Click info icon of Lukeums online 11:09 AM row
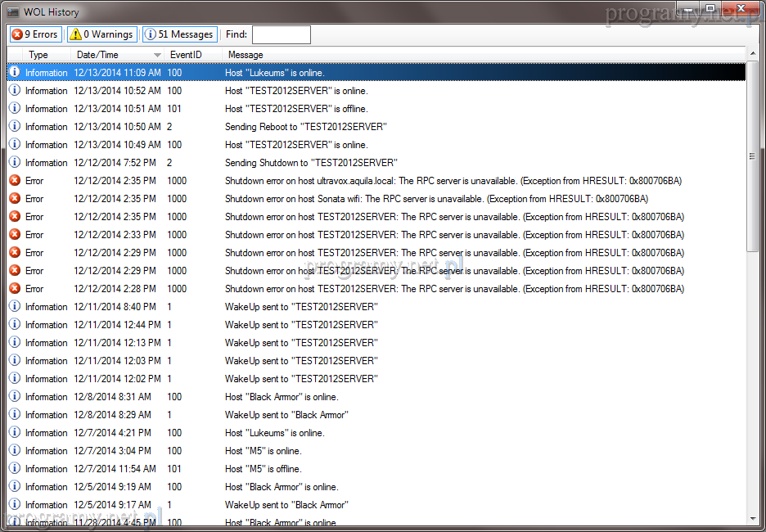 click(14, 73)
